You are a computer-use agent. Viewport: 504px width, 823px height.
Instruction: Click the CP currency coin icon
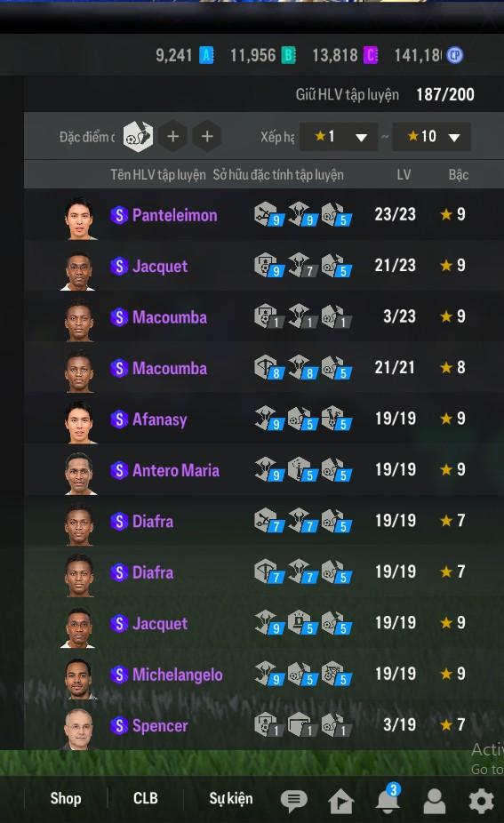click(454, 55)
